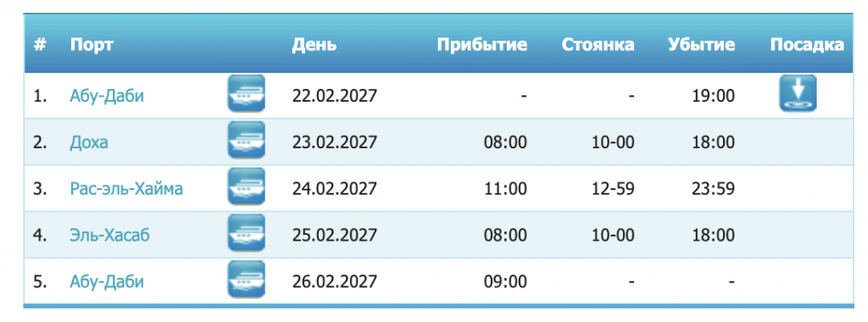Click the boarding arrow icon under Посадка
This screenshot has width=868, height=322.
click(x=798, y=93)
